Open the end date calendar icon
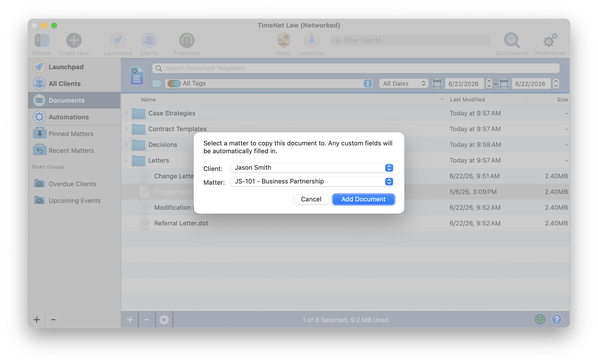Viewport: 598px width, 364px height. (x=504, y=83)
